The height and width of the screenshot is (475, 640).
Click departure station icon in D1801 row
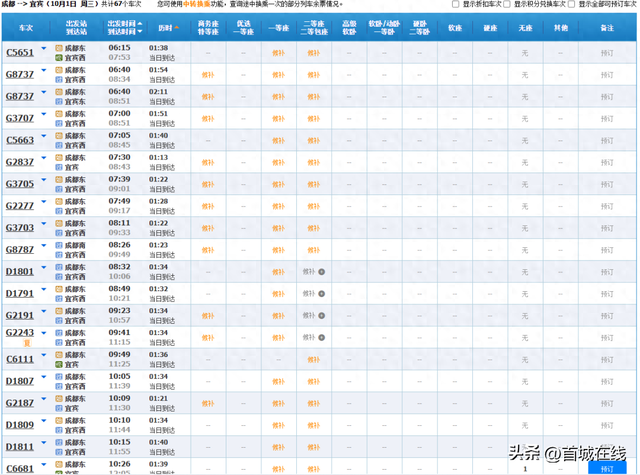tap(59, 267)
